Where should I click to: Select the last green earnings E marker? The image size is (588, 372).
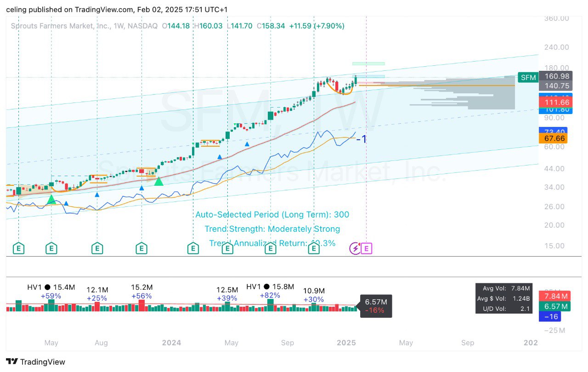314,249
